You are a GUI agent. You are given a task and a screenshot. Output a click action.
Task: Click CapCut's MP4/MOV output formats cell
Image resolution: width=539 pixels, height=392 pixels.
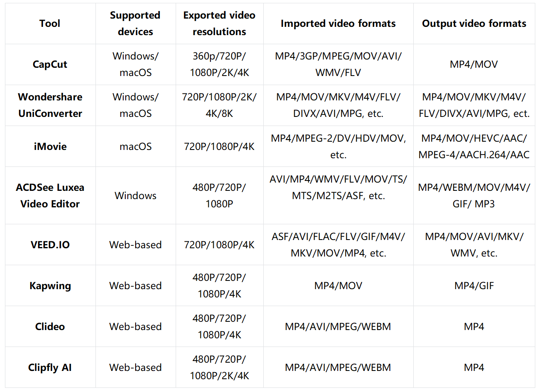(474, 64)
